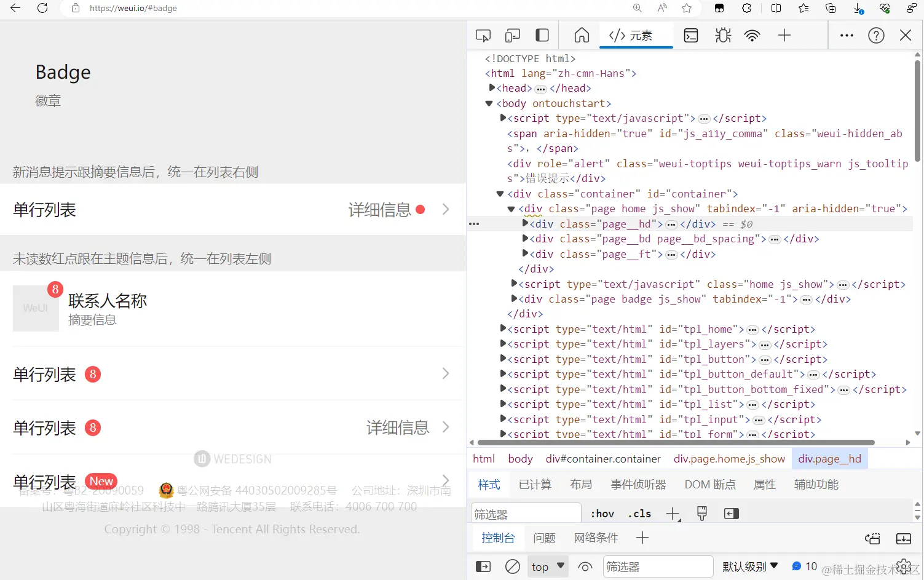Switch to the 控制台 console drawer tab

pyautogui.click(x=498, y=538)
